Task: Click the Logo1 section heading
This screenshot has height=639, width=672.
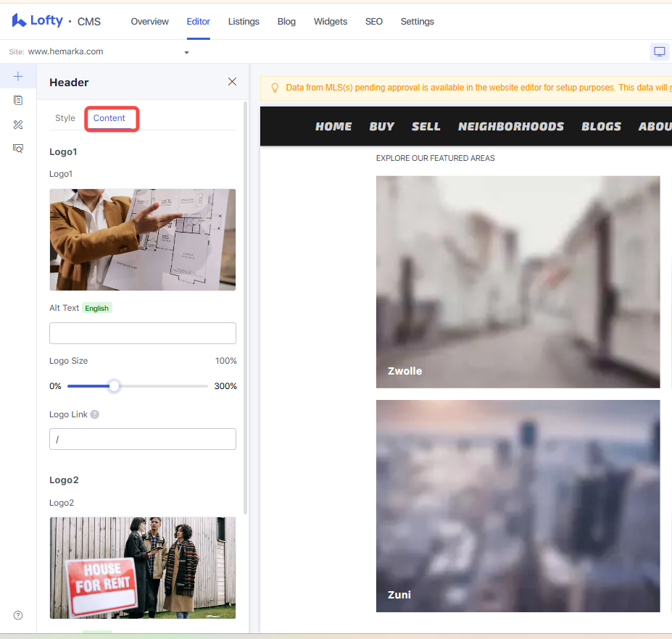Action: click(63, 152)
